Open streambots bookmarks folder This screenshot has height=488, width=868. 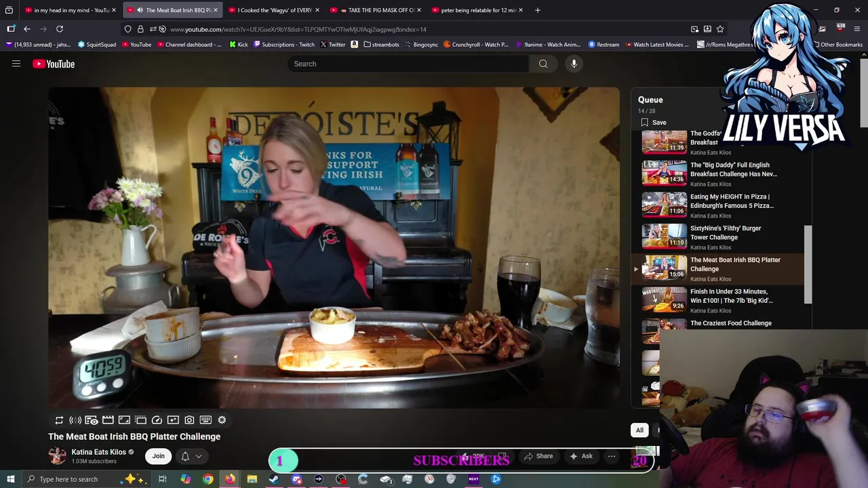coord(381,45)
